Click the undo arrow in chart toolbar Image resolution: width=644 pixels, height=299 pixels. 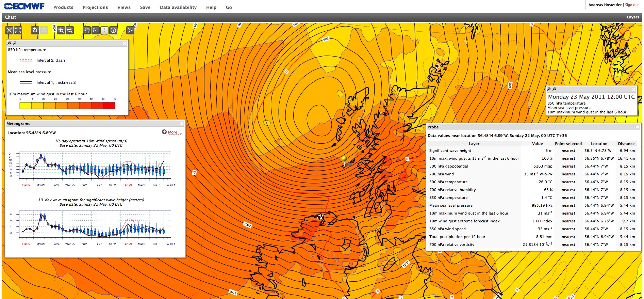point(35,30)
